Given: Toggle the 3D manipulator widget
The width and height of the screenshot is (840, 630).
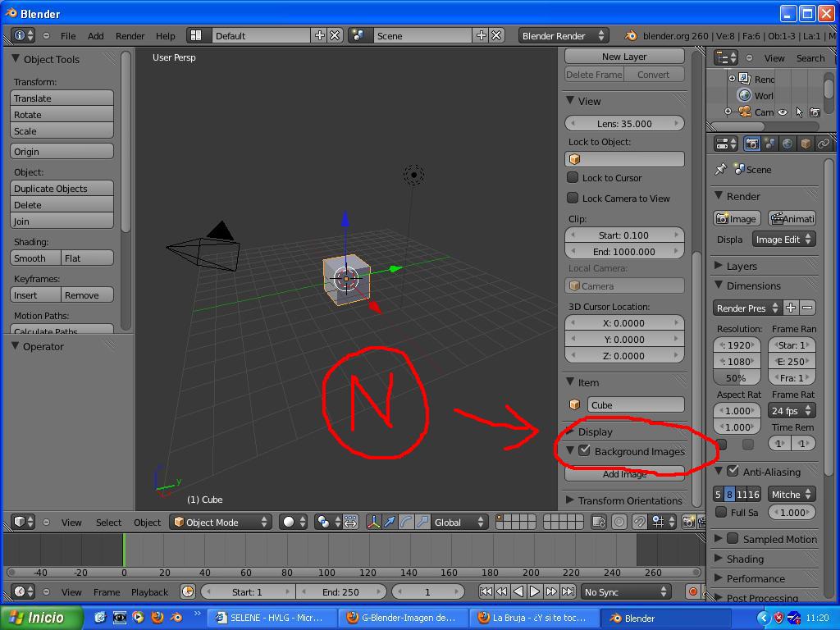Looking at the screenshot, I should [x=373, y=522].
